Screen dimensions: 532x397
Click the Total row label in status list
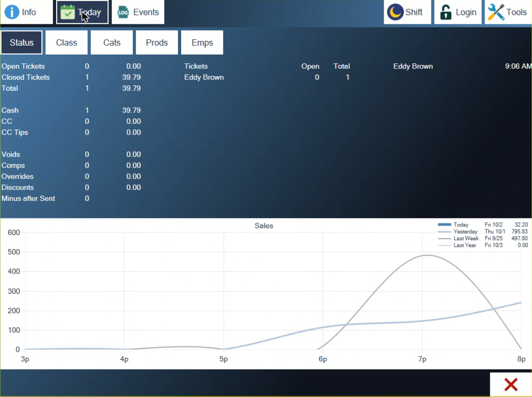pyautogui.click(x=10, y=88)
